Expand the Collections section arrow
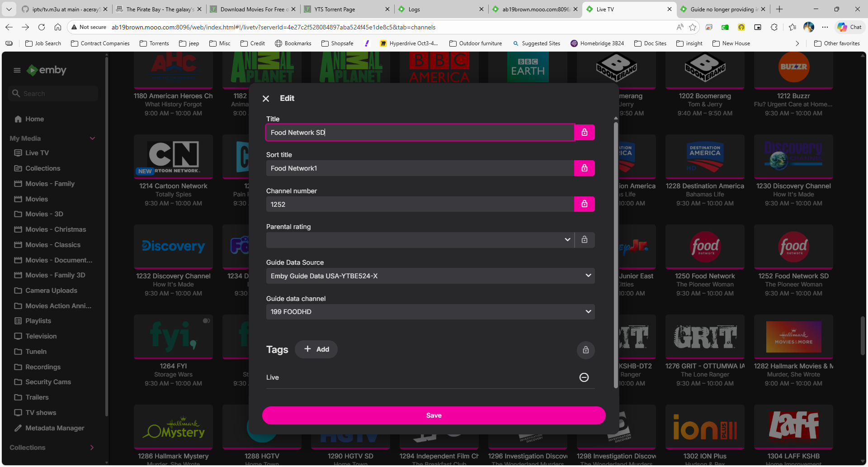 click(x=92, y=448)
